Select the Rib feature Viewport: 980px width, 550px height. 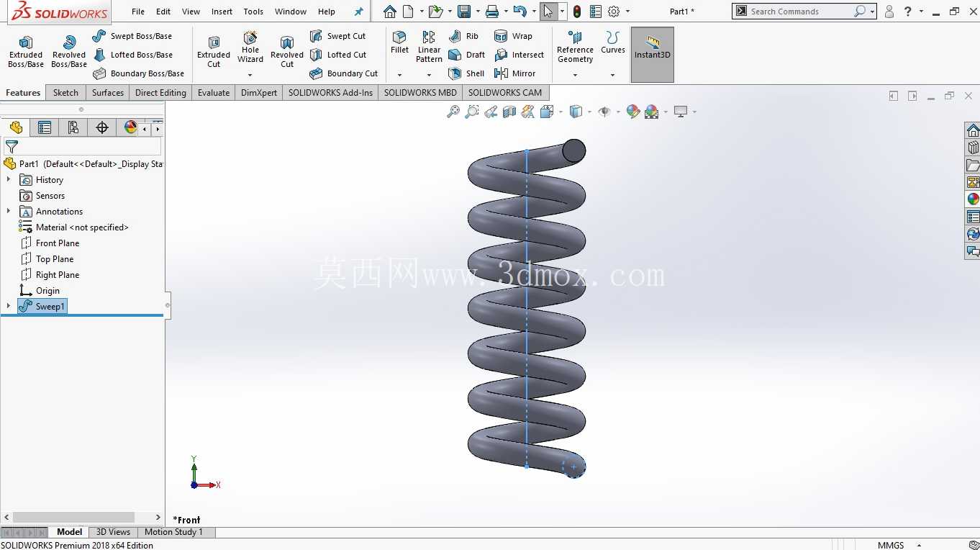pos(463,36)
